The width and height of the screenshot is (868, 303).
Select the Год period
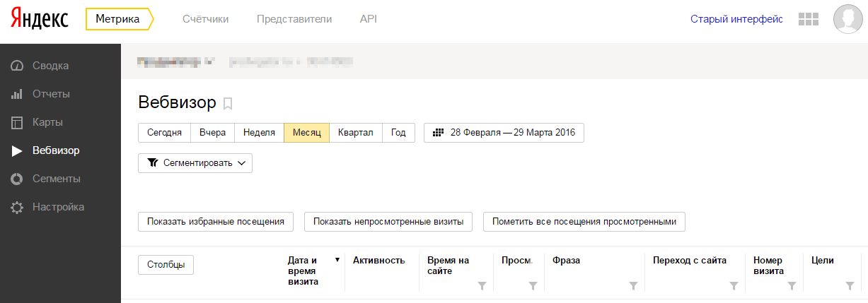pyautogui.click(x=398, y=133)
